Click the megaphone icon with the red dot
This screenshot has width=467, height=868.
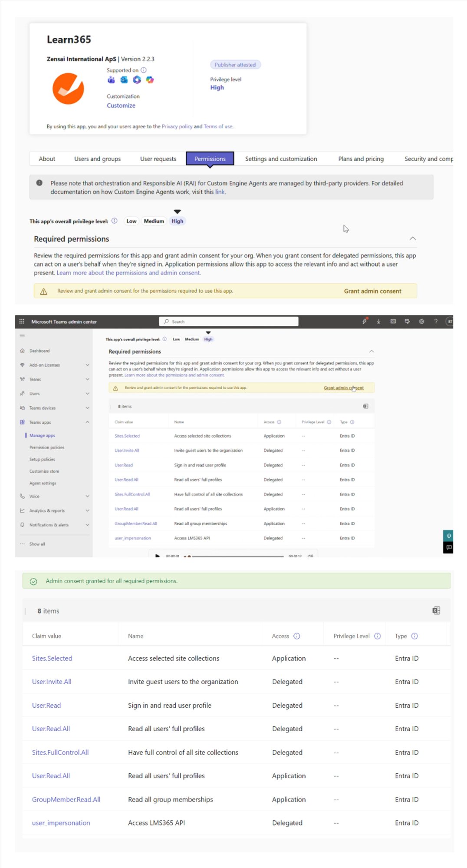coord(365,321)
